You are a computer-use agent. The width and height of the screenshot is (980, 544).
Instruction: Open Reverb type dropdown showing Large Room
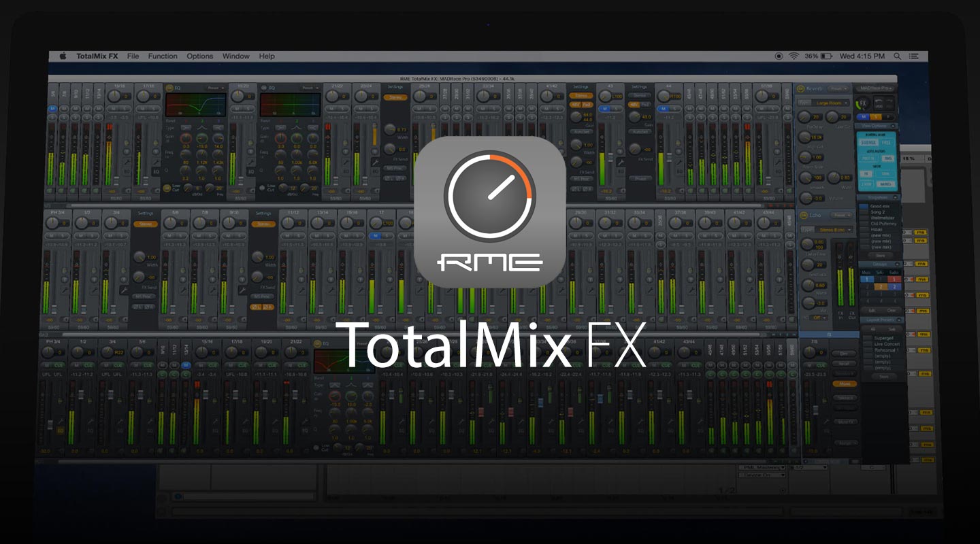tap(830, 103)
